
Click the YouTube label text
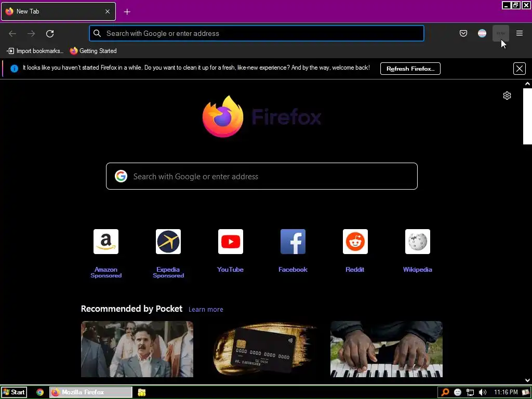[x=230, y=270]
